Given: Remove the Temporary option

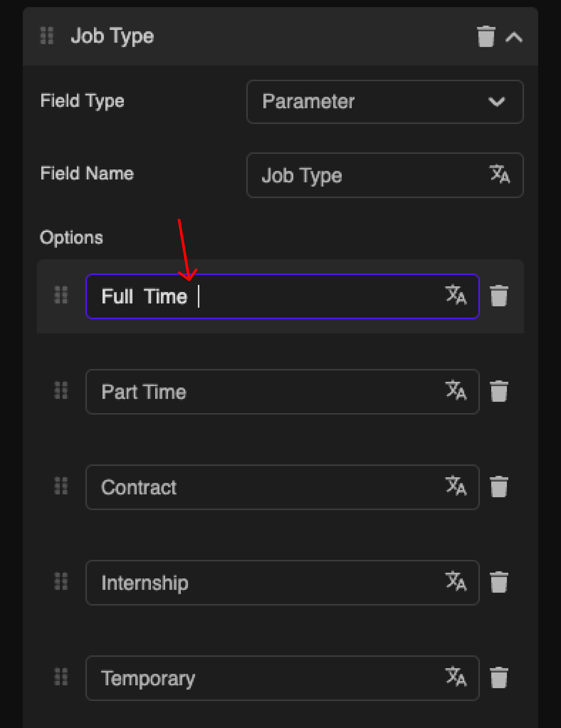Looking at the screenshot, I should click(499, 677).
